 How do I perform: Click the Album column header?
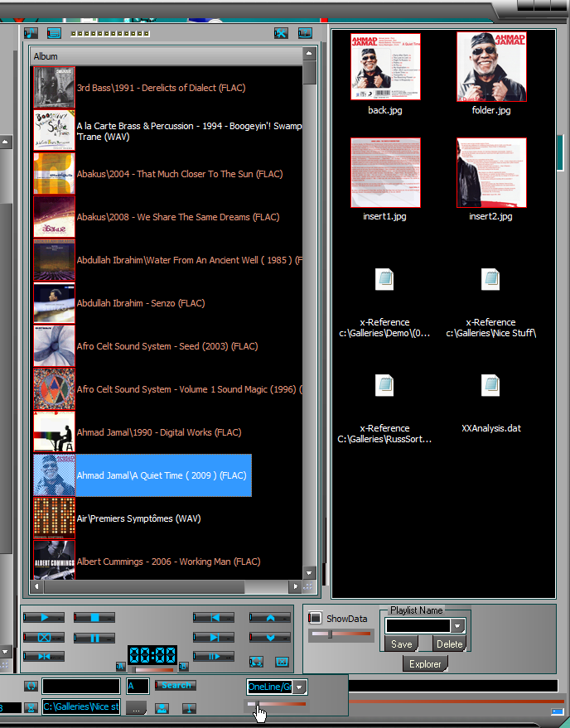167,56
